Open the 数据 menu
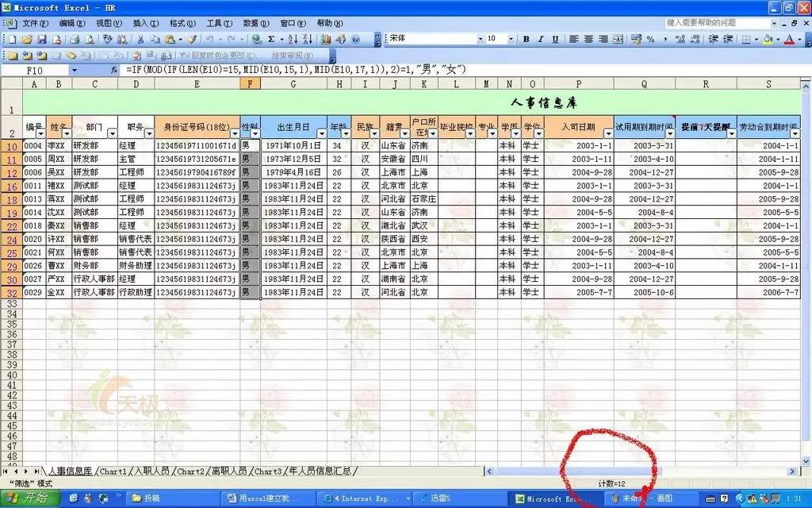 (x=252, y=23)
